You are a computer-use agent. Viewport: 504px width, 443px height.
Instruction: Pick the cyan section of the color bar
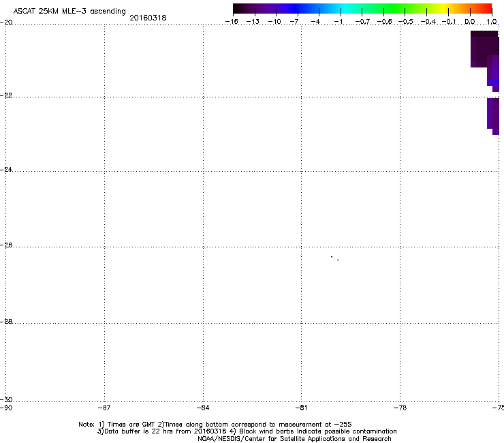[x=345, y=8]
